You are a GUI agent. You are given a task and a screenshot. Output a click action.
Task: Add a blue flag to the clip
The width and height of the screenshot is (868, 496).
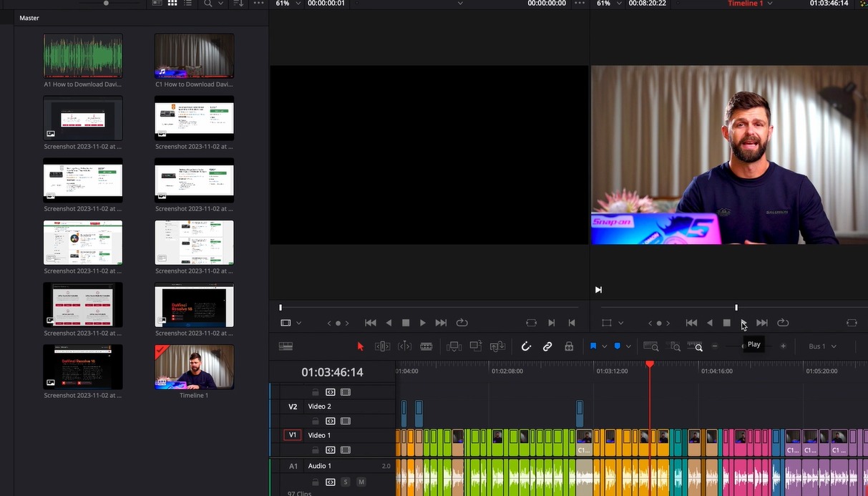point(593,346)
